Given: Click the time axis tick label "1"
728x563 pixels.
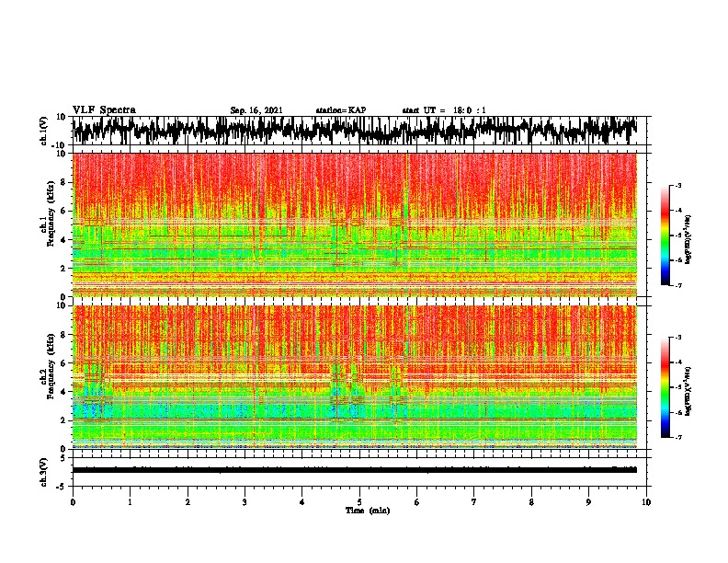Looking at the screenshot, I should [130, 502].
